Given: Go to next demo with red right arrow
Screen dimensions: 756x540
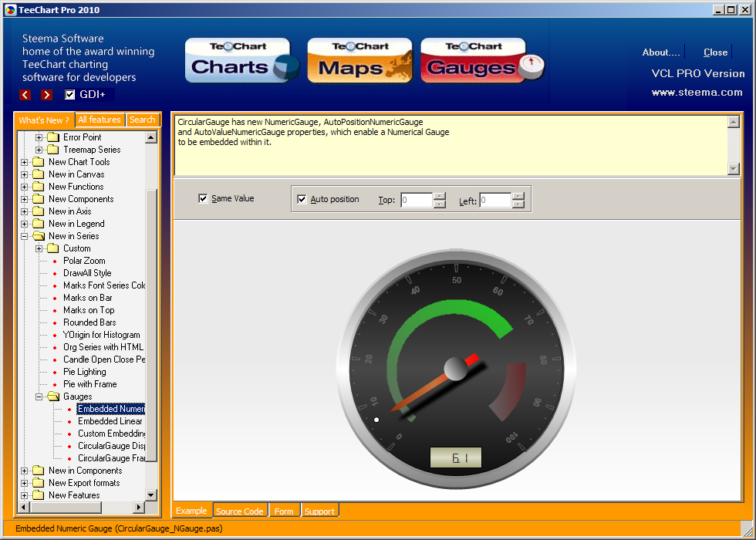Looking at the screenshot, I should (47, 94).
